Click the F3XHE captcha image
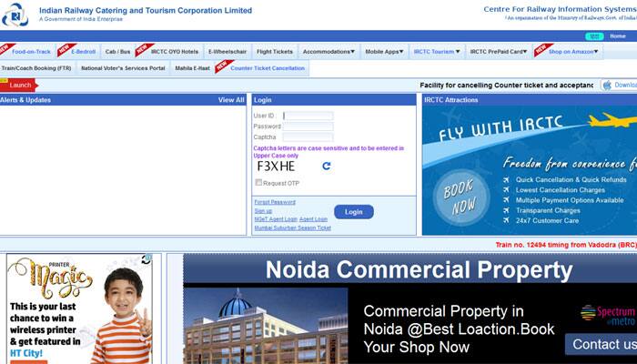Image resolution: width=637 pixels, height=364 pixels. click(277, 166)
